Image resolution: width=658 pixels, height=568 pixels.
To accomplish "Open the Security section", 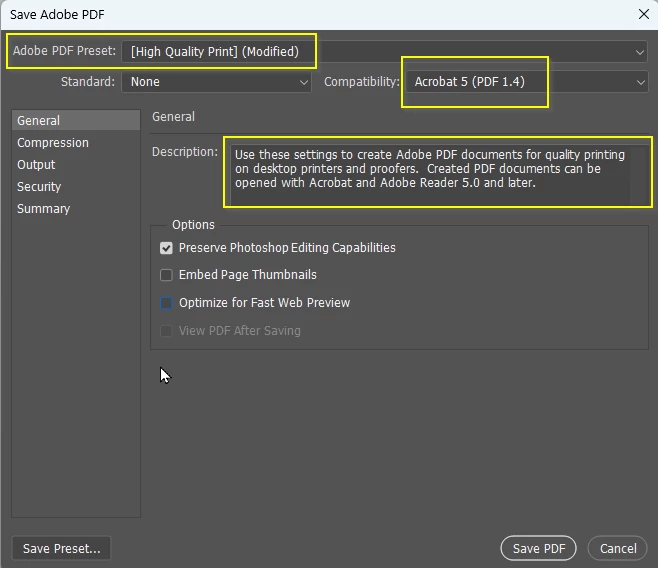I will point(39,187).
